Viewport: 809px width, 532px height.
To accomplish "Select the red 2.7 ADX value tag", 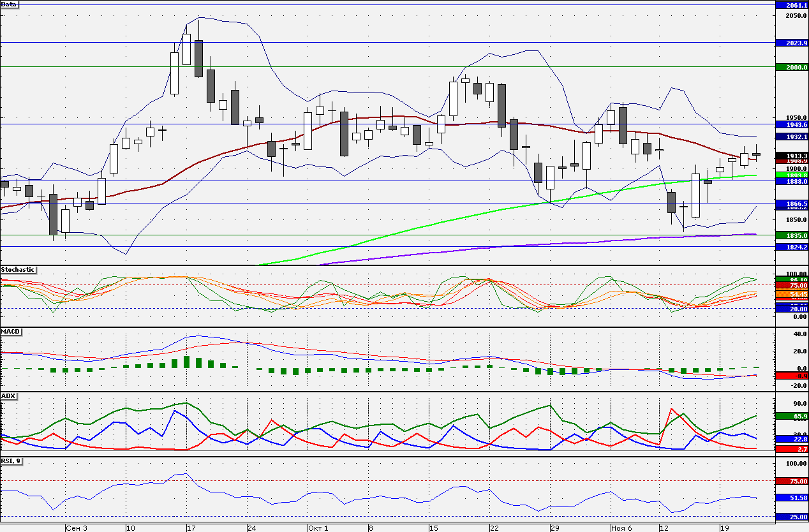I will [x=791, y=450].
